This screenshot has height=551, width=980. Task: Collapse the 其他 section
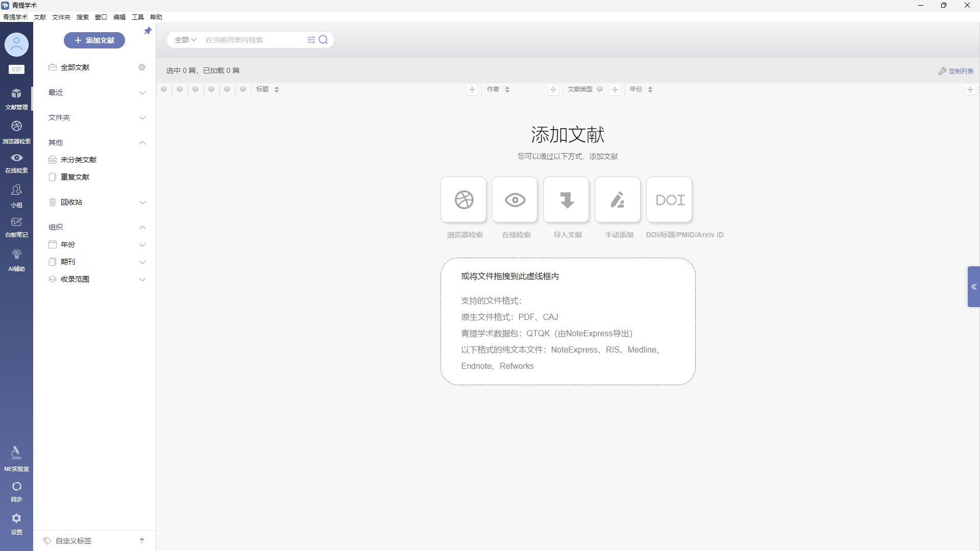coord(142,143)
